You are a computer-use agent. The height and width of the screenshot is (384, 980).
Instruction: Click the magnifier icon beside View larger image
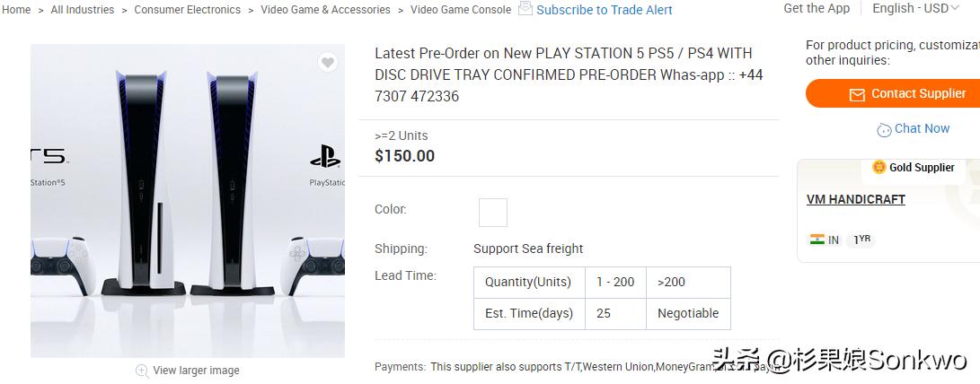pos(142,371)
